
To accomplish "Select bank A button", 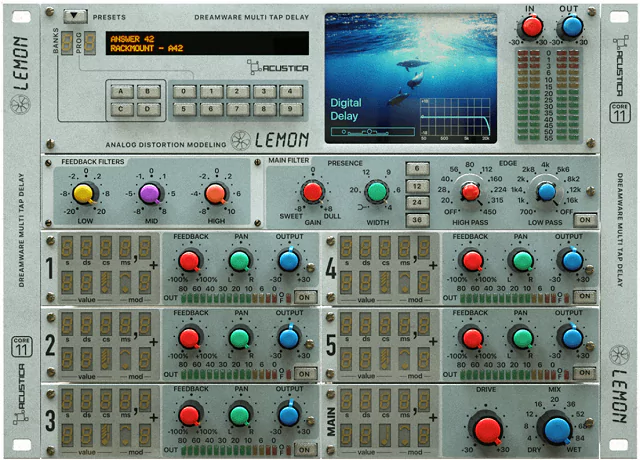I will (122, 91).
